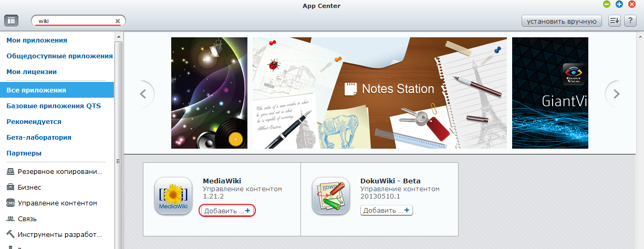Click the MediaWiki app icon
The height and width of the screenshot is (249, 644).
click(173, 196)
